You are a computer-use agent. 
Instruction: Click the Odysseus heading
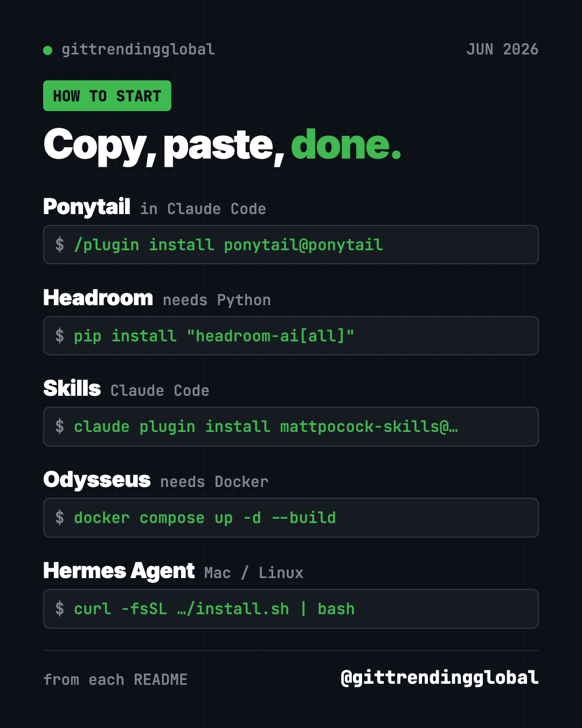(97, 479)
